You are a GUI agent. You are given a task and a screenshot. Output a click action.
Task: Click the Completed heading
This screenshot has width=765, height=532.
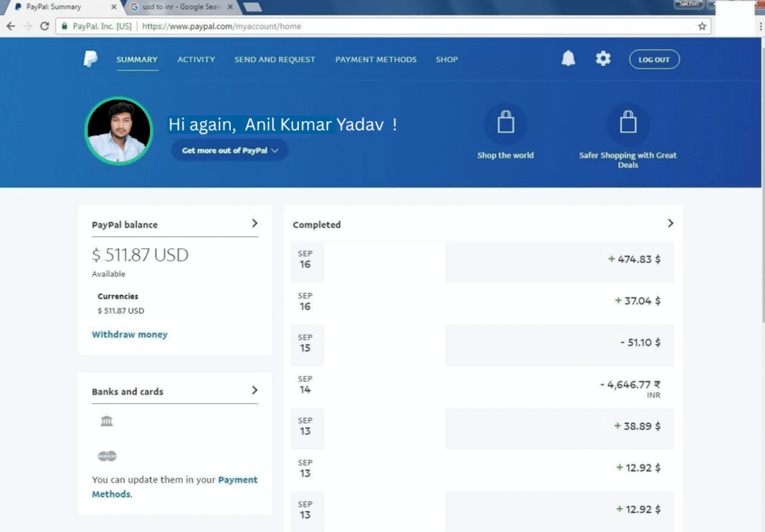tap(317, 224)
